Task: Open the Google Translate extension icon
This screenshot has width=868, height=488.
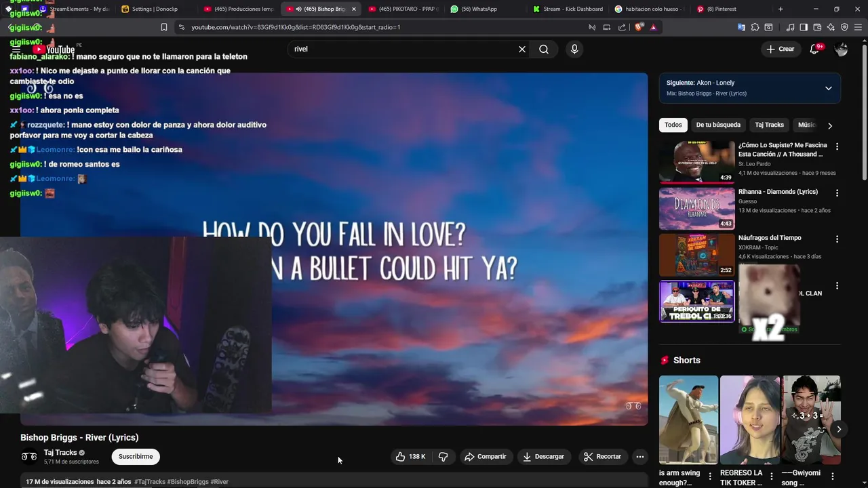Action: pyautogui.click(x=741, y=27)
